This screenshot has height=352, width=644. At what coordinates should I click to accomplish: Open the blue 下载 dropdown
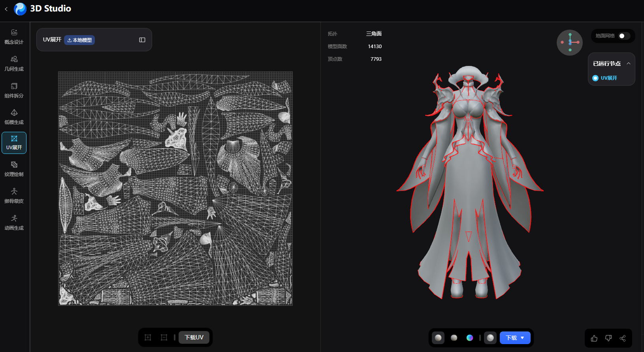point(515,338)
